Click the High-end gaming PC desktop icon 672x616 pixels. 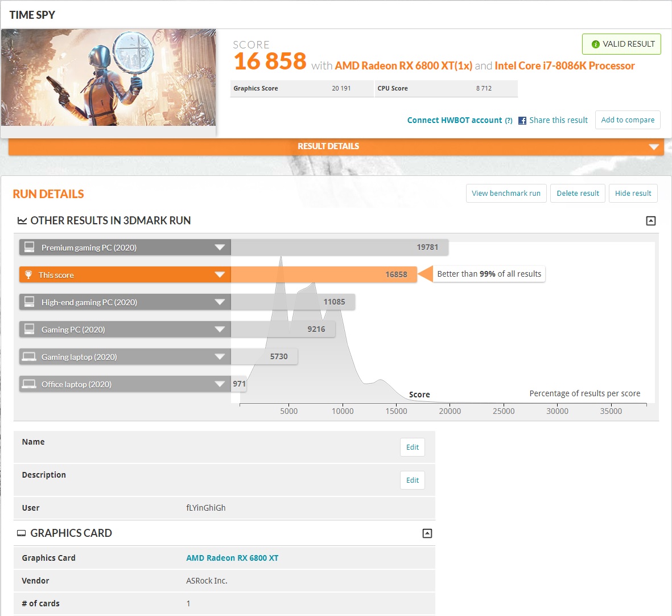point(29,302)
